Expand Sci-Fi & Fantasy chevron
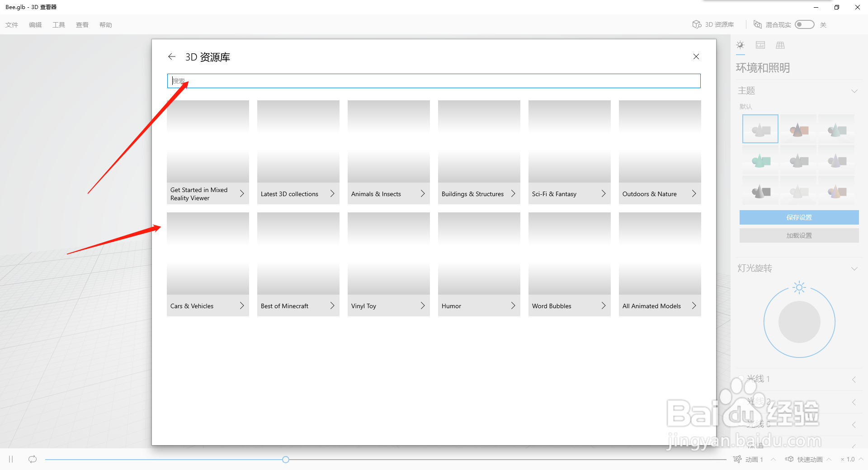The width and height of the screenshot is (868, 470). (604, 193)
